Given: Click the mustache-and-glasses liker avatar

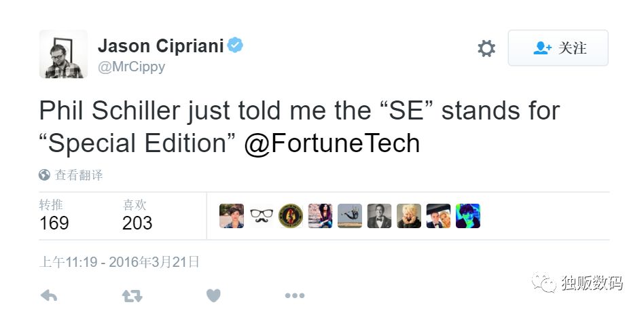Looking at the screenshot, I should 261,216.
